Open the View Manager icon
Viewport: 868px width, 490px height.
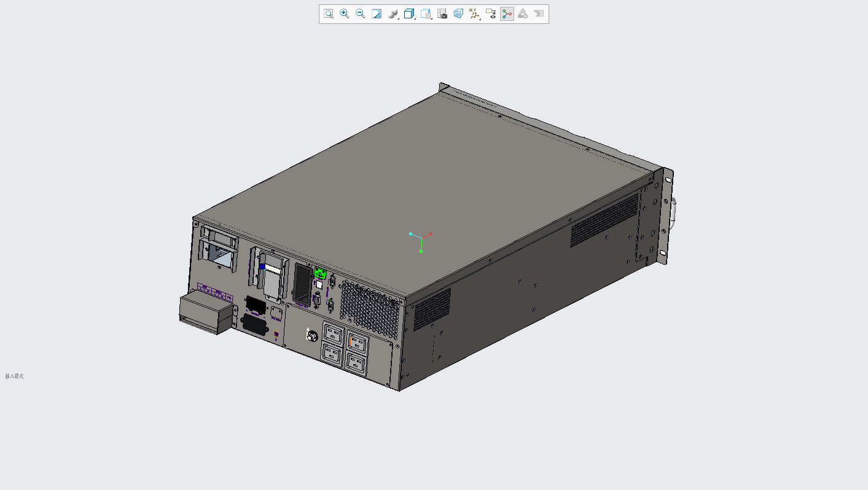(x=426, y=14)
